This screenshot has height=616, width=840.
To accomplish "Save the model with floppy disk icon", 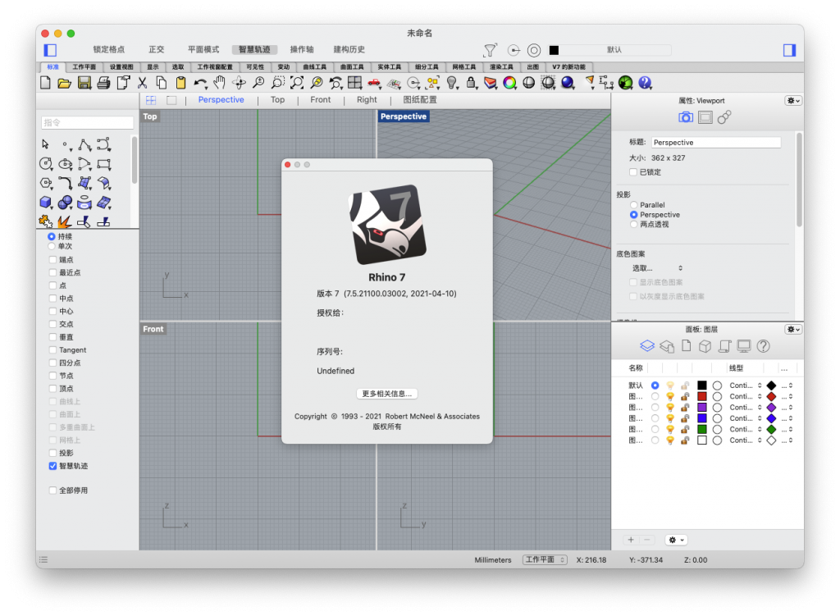I will point(84,83).
